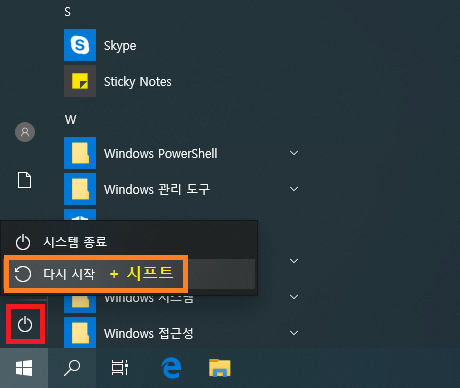Screen dimensions: 460x388
Task: Open the Windows 접근성 folder icon
Action: (80, 333)
